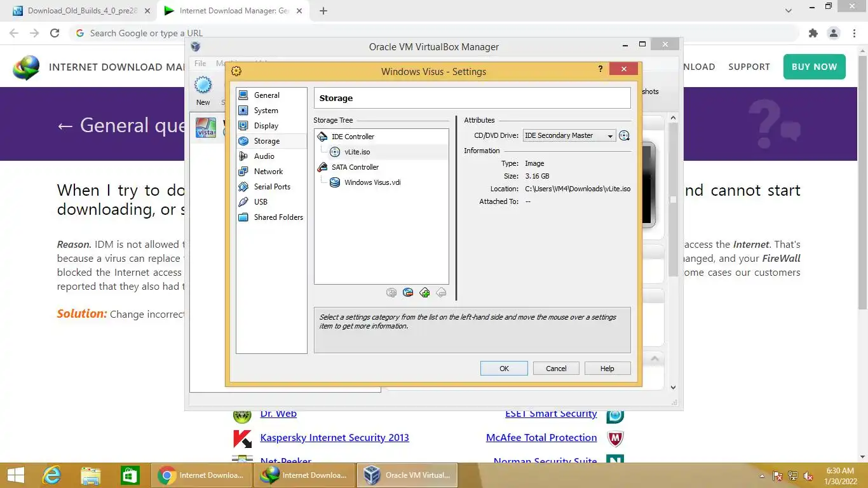Show hidden tray icons arrow

[763, 476]
